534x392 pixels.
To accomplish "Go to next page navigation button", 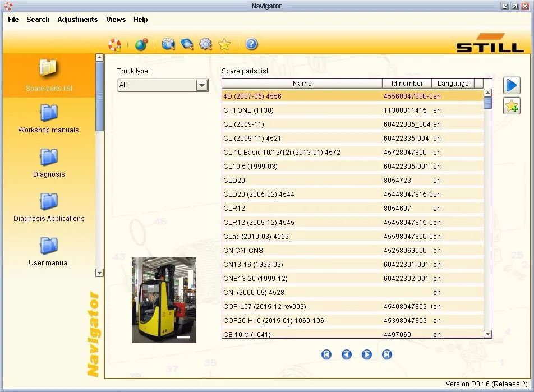I will 366,354.
